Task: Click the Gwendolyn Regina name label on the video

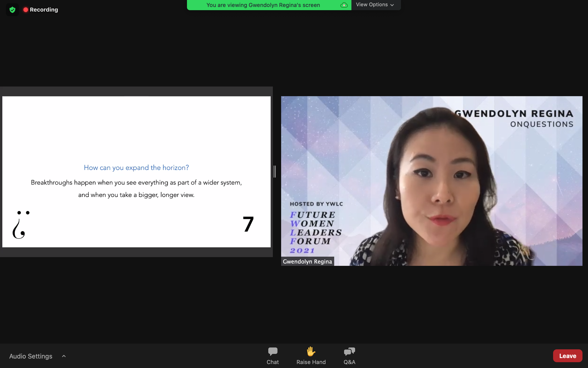Action: coord(307,261)
